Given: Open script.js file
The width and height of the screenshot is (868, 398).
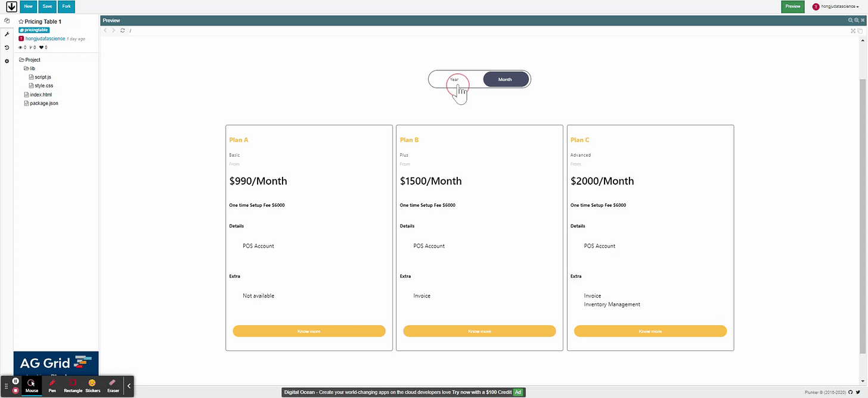Looking at the screenshot, I should [x=40, y=77].
